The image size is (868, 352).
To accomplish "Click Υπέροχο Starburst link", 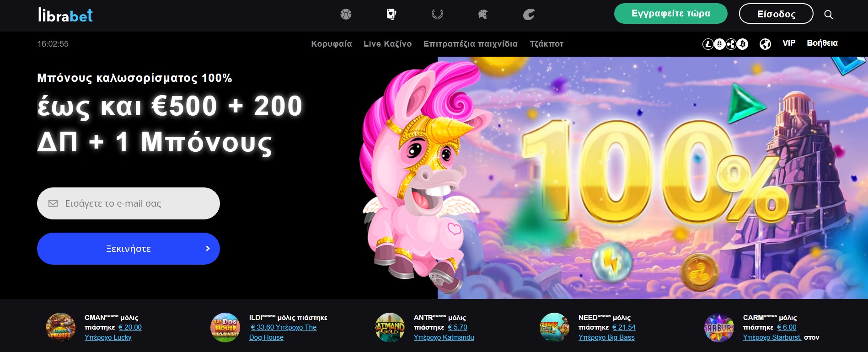I will pos(772,337).
